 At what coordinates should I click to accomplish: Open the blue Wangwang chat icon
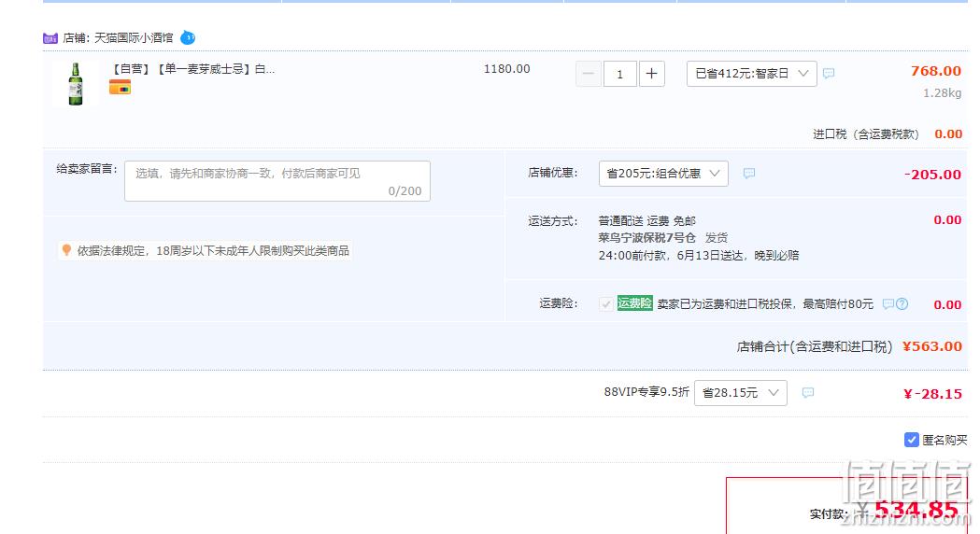pos(188,38)
